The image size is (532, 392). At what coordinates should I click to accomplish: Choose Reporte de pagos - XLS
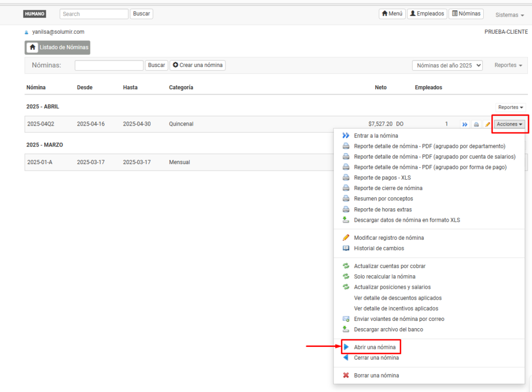click(382, 178)
